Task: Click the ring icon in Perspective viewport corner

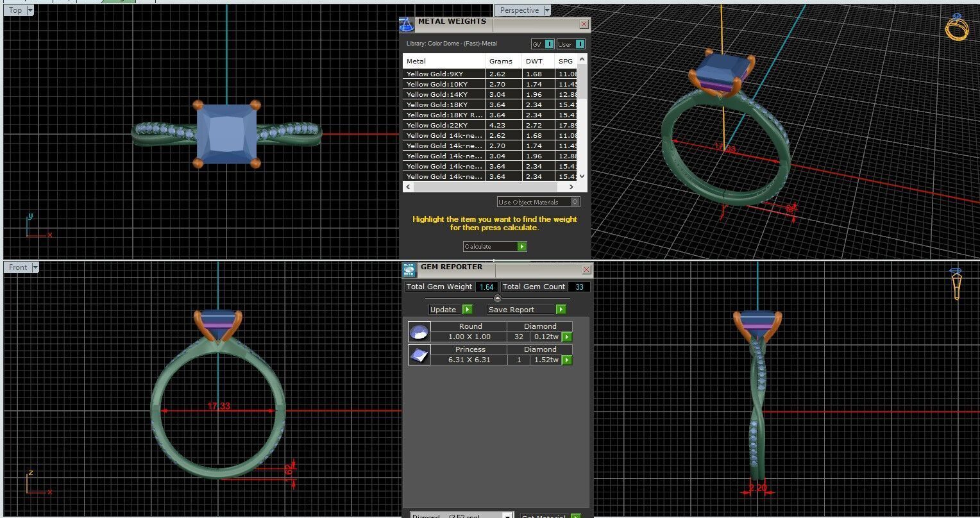Action: point(957,28)
